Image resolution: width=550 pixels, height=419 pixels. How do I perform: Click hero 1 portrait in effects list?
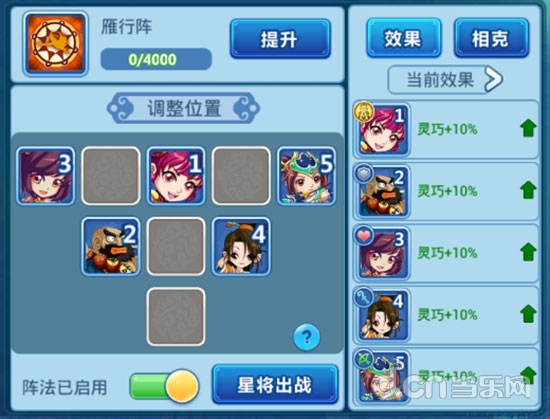(x=382, y=130)
